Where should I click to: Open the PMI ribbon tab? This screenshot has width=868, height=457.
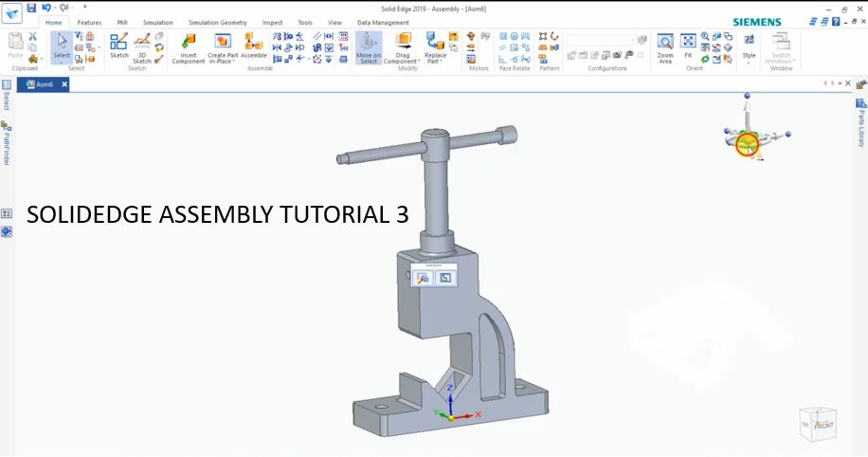click(x=122, y=23)
